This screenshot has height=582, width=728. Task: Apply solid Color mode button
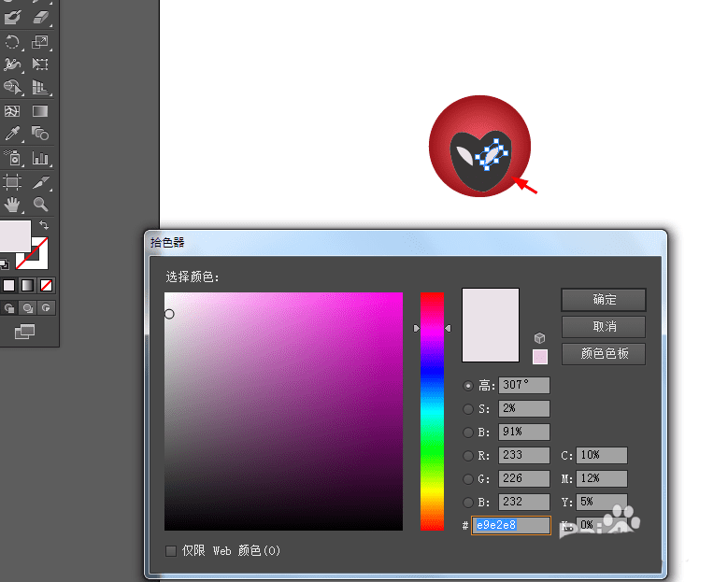(x=9, y=286)
